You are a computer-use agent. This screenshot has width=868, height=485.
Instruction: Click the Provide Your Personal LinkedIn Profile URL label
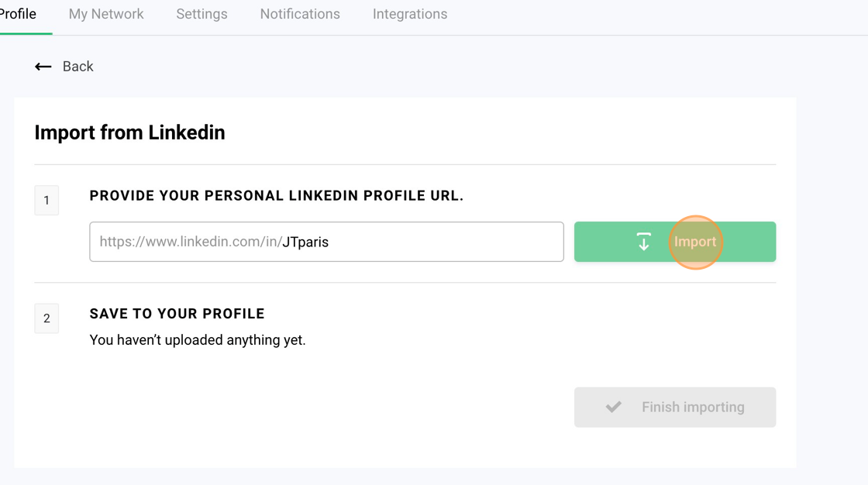pyautogui.click(x=277, y=196)
